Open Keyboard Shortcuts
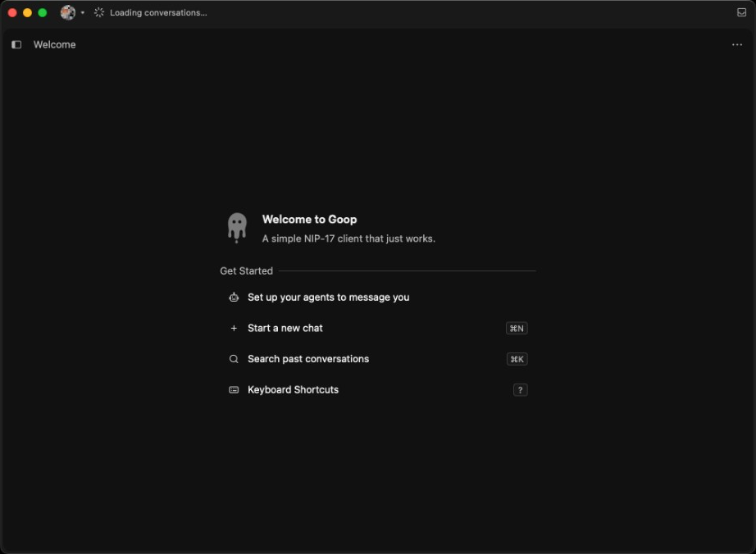Viewport: 756px width, 554px height. click(x=378, y=390)
